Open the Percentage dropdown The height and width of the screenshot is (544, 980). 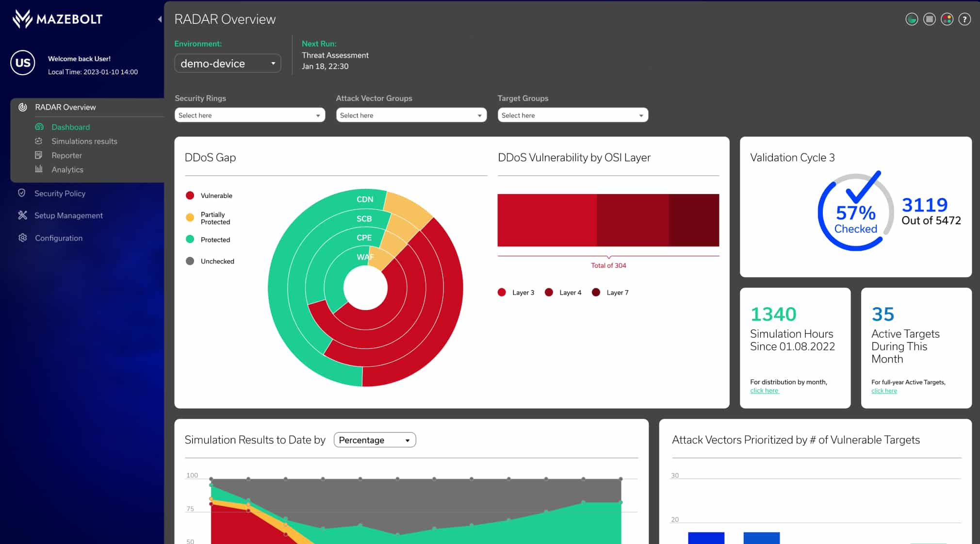pos(375,440)
